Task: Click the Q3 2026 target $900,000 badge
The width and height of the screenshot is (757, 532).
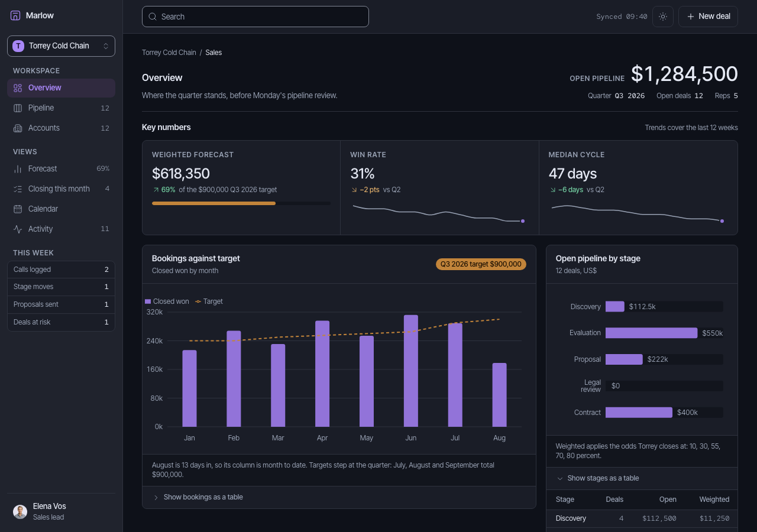Action: pos(481,264)
